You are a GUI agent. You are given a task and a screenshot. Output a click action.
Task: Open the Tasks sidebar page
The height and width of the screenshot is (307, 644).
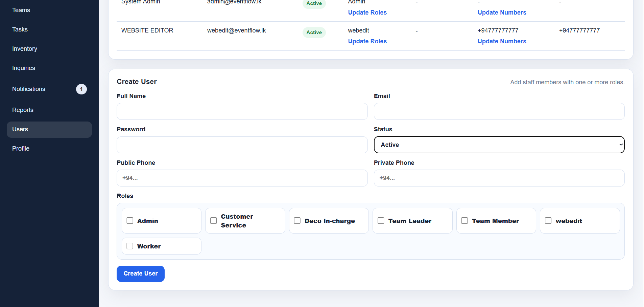20,29
